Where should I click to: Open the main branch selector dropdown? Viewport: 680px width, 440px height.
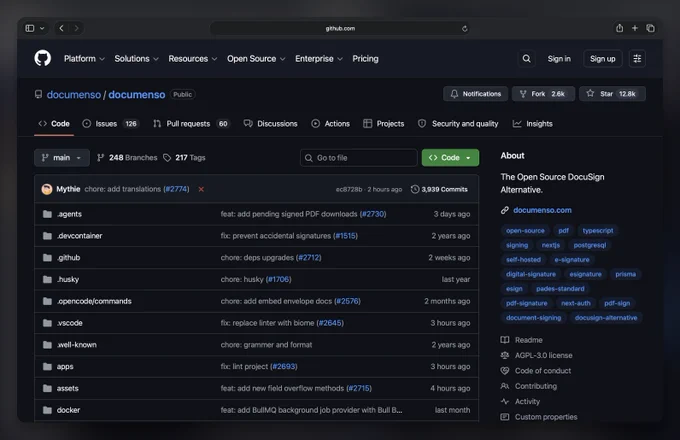click(62, 158)
